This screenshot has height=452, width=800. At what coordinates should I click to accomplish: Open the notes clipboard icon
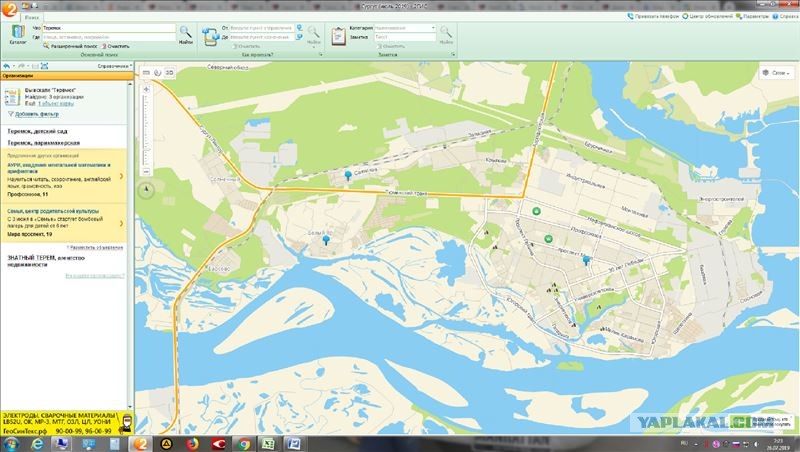338,36
